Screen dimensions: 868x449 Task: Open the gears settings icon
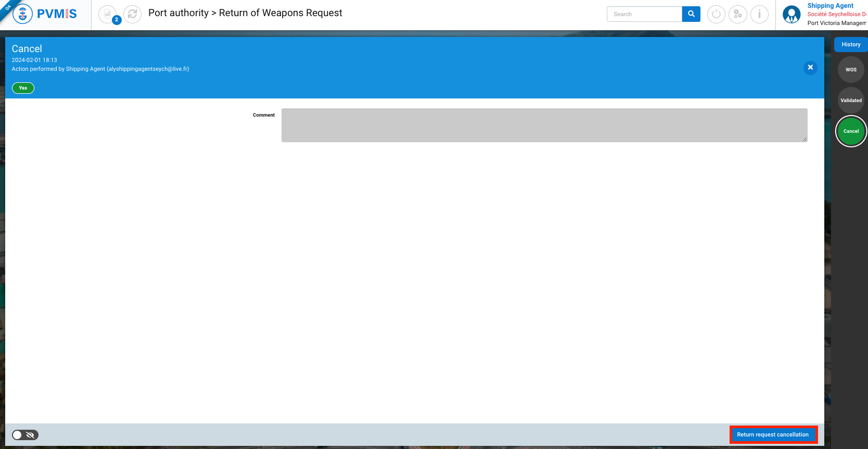point(737,14)
